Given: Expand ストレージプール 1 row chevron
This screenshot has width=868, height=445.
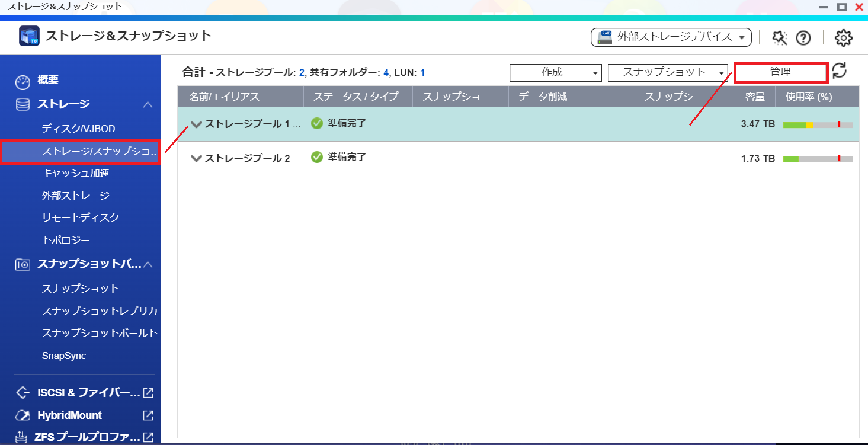Looking at the screenshot, I should click(196, 125).
